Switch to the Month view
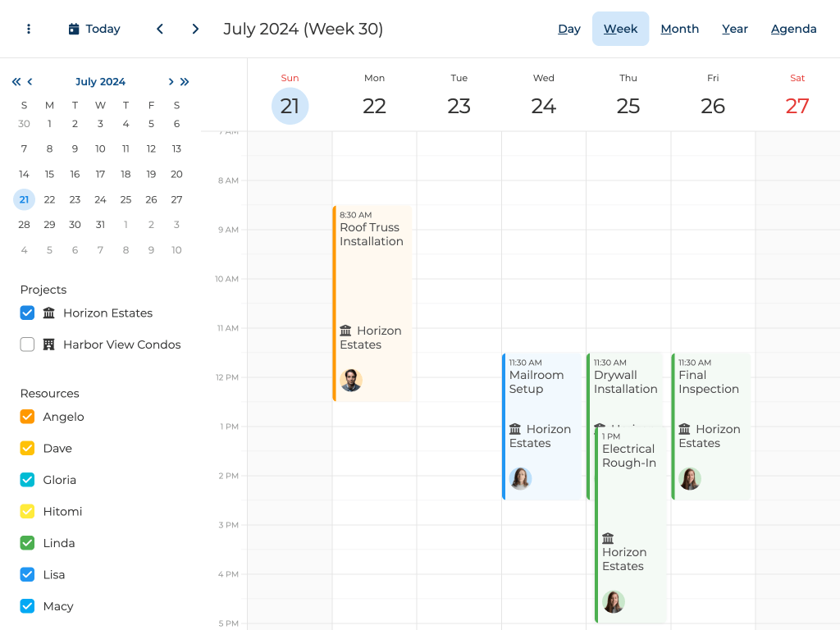 click(x=679, y=29)
